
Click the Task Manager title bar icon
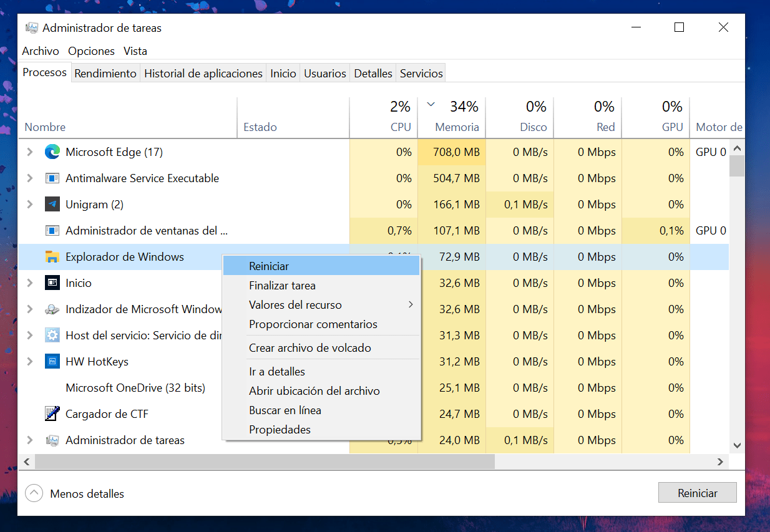click(x=31, y=27)
